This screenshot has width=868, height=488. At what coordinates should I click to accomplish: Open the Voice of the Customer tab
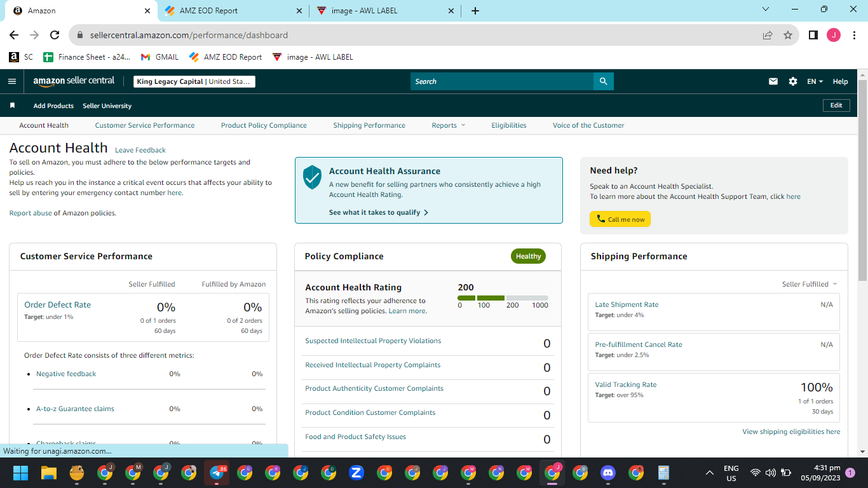[x=588, y=125]
